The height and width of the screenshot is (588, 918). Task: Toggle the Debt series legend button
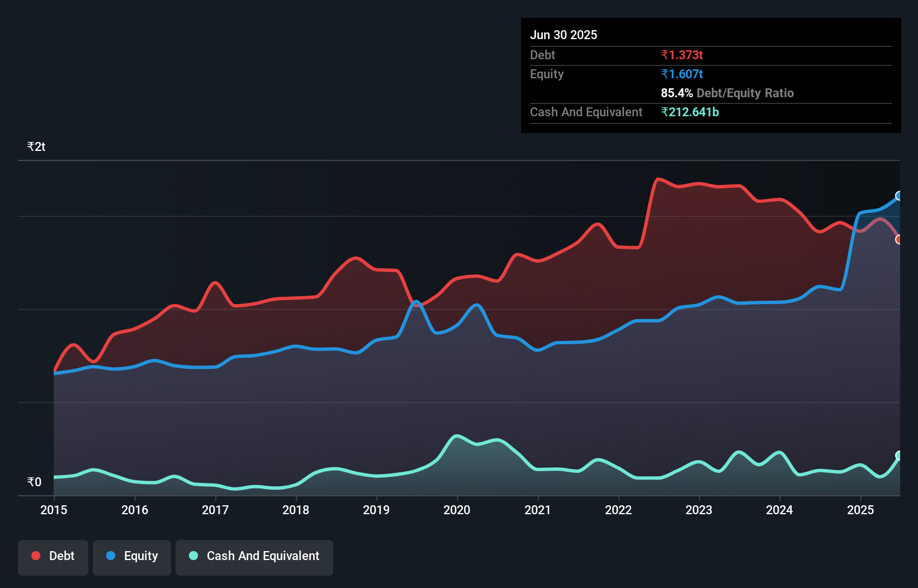click(53, 556)
